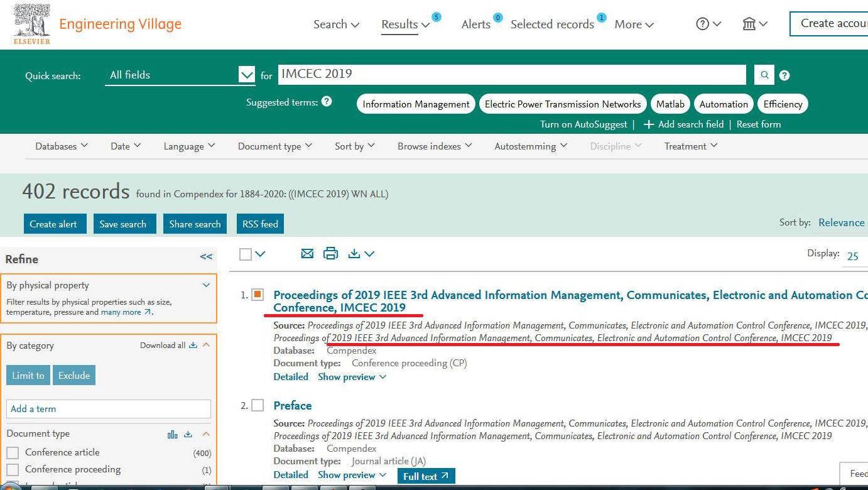Open Browse indexes dropdown
The width and height of the screenshot is (868, 490).
[434, 146]
